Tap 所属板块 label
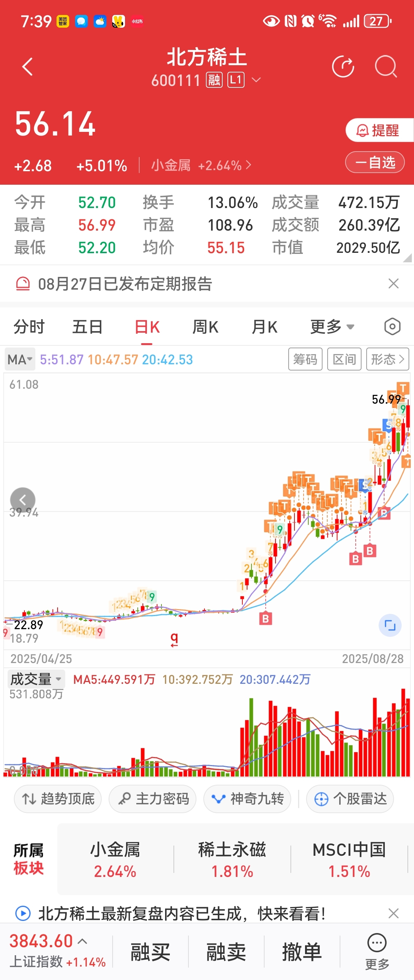 coord(28,859)
